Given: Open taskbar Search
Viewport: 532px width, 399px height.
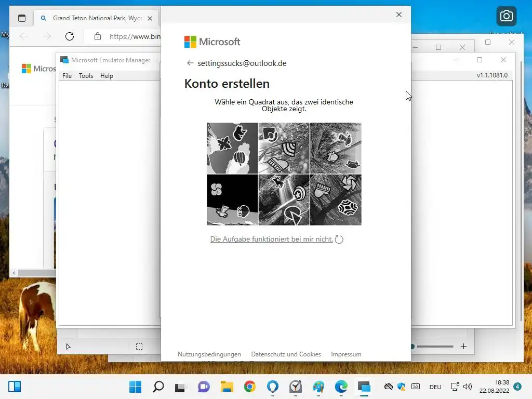Looking at the screenshot, I should (158, 387).
